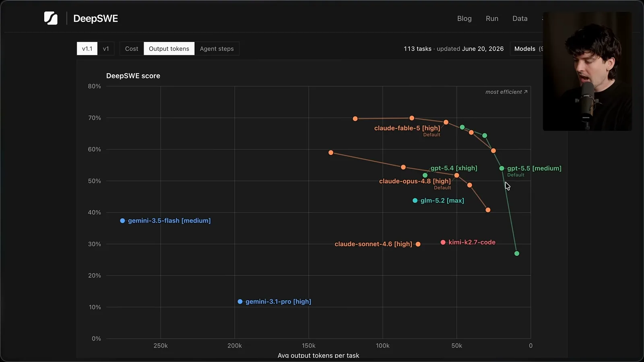Open the Data page
Viewport: 644px width, 362px height.
(x=520, y=19)
